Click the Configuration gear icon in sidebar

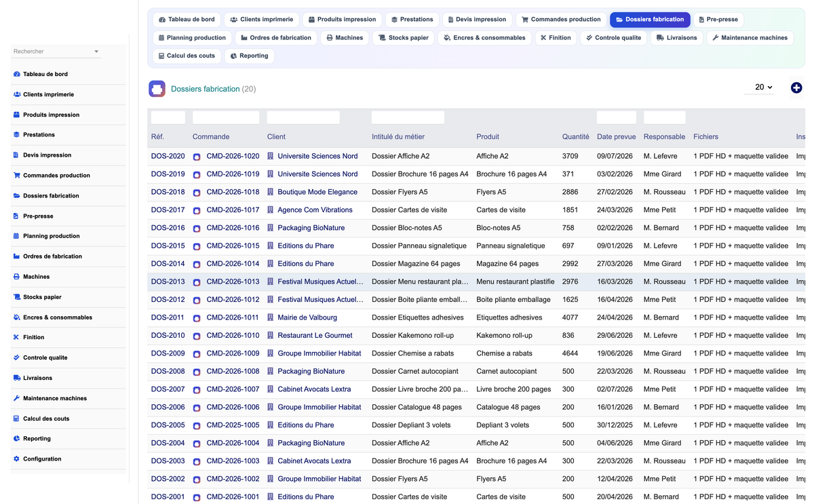pos(16,459)
